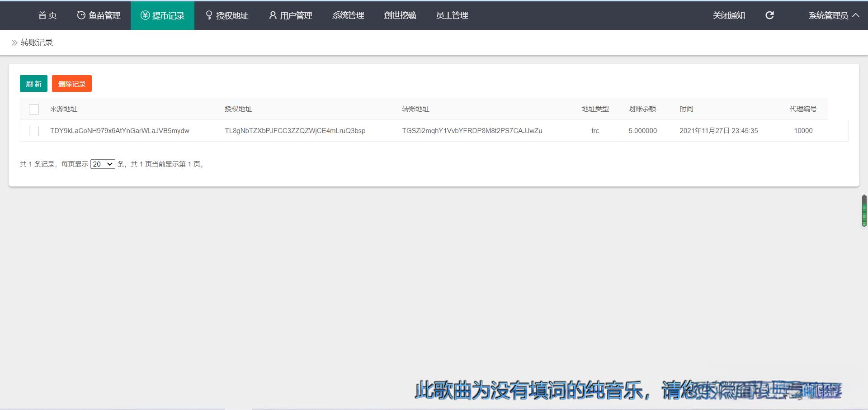
Task: Click source address TDY9kLaCoNH979x6AtYnGarWLaJVB5mydw
Action: [x=120, y=131]
